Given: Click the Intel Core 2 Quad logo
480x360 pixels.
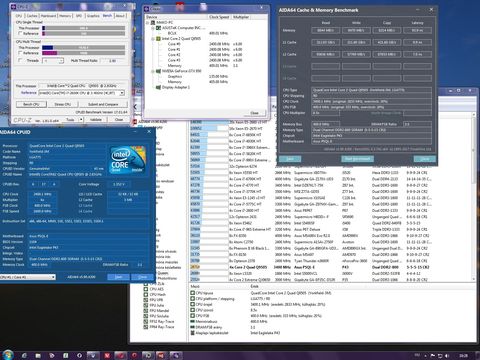Looking at the screenshot, I should 128,159.
